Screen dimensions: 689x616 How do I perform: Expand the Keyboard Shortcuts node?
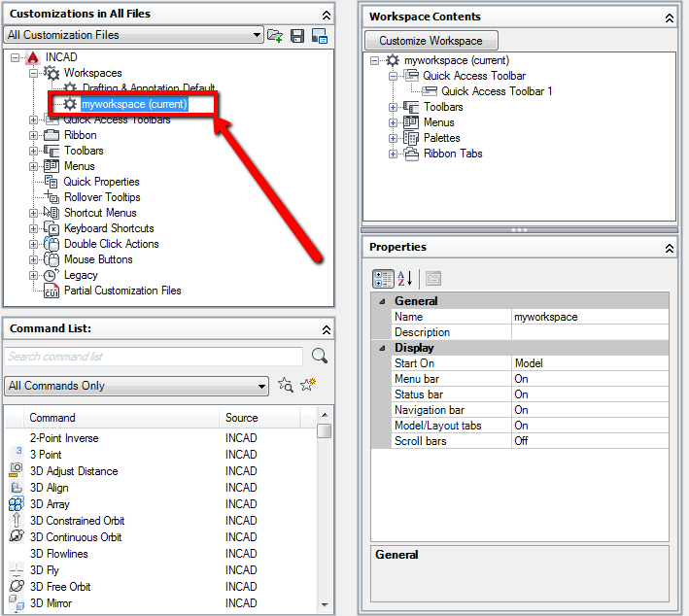coord(34,228)
